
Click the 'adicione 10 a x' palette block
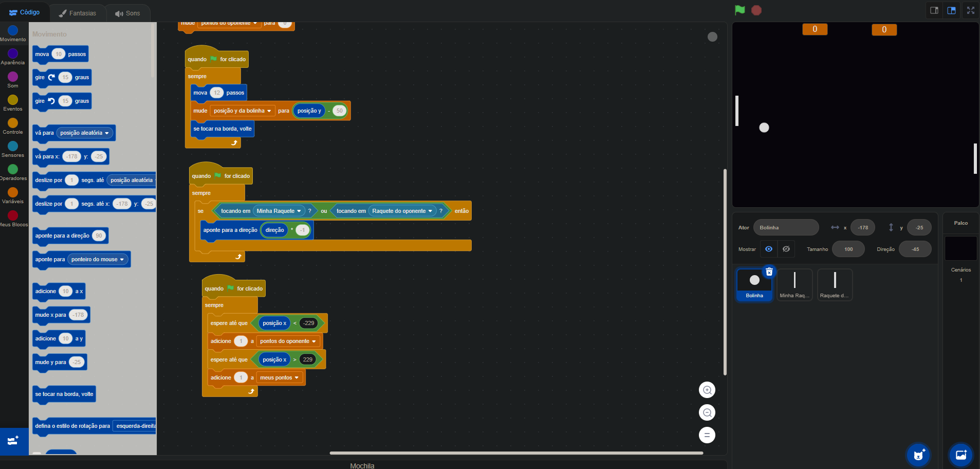point(59,292)
